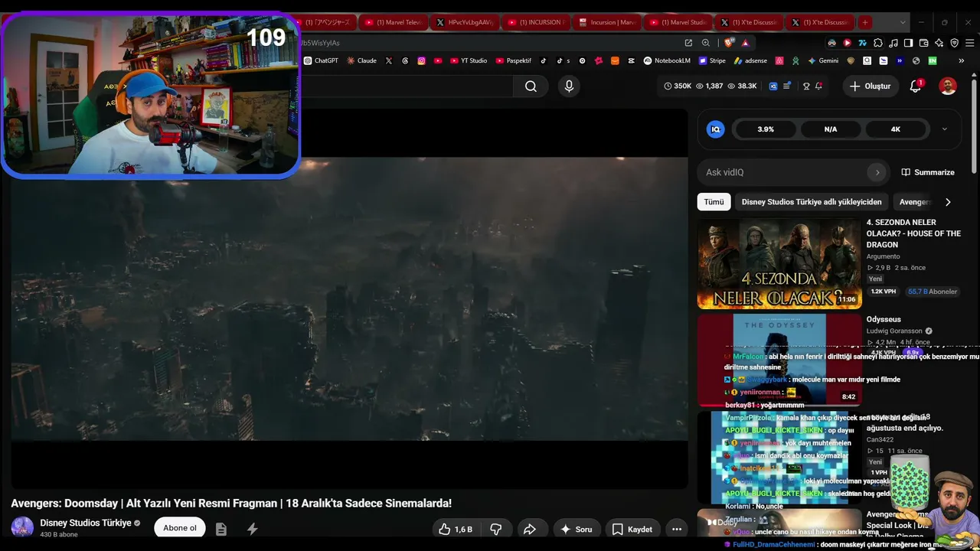The image size is (980, 551).
Task: Click the vidIQ 3.9% stat pill
Action: 766,129
